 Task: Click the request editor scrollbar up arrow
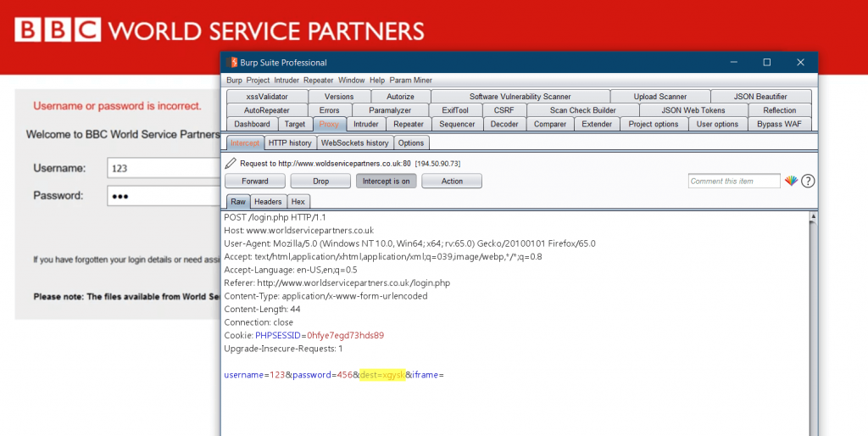click(x=813, y=216)
